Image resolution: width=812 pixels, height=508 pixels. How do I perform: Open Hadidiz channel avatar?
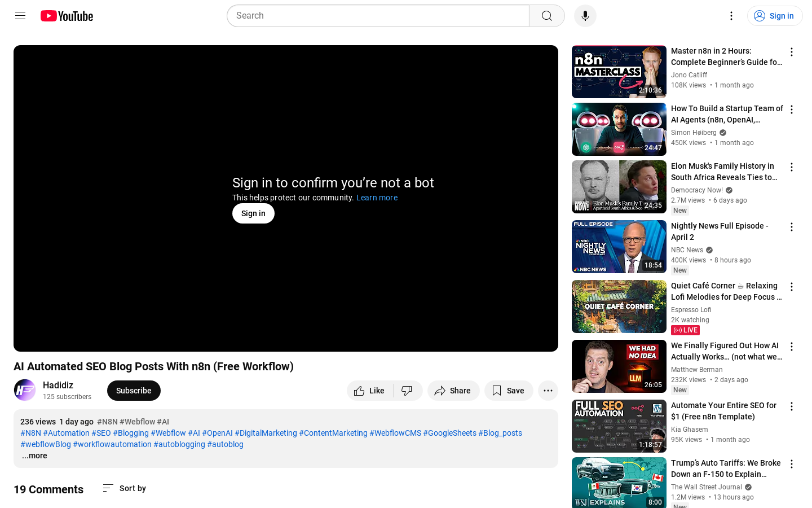coord(25,390)
